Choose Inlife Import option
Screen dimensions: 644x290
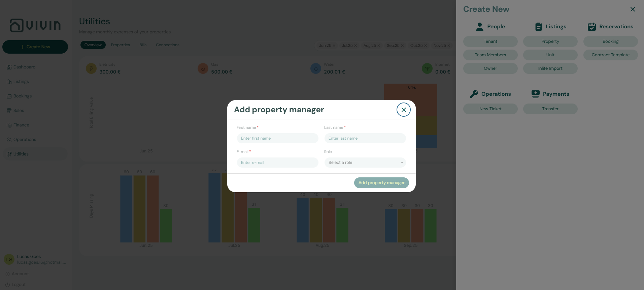pos(550,68)
